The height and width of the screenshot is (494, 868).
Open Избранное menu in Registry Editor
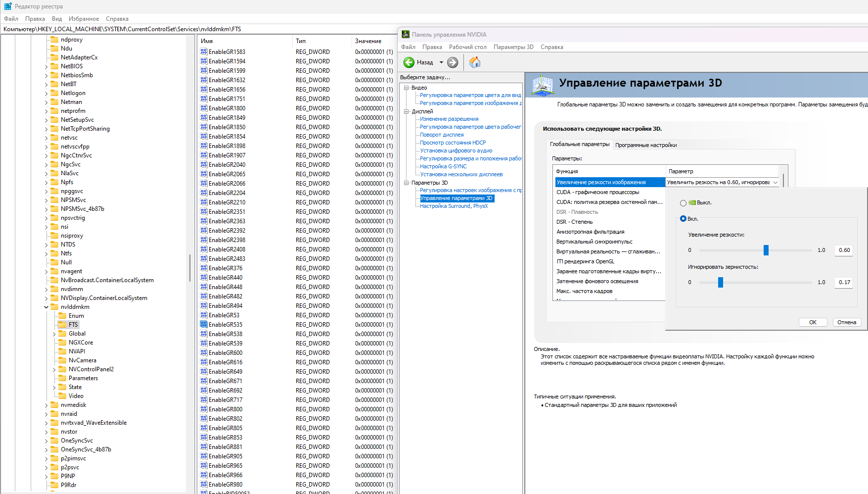click(x=84, y=19)
